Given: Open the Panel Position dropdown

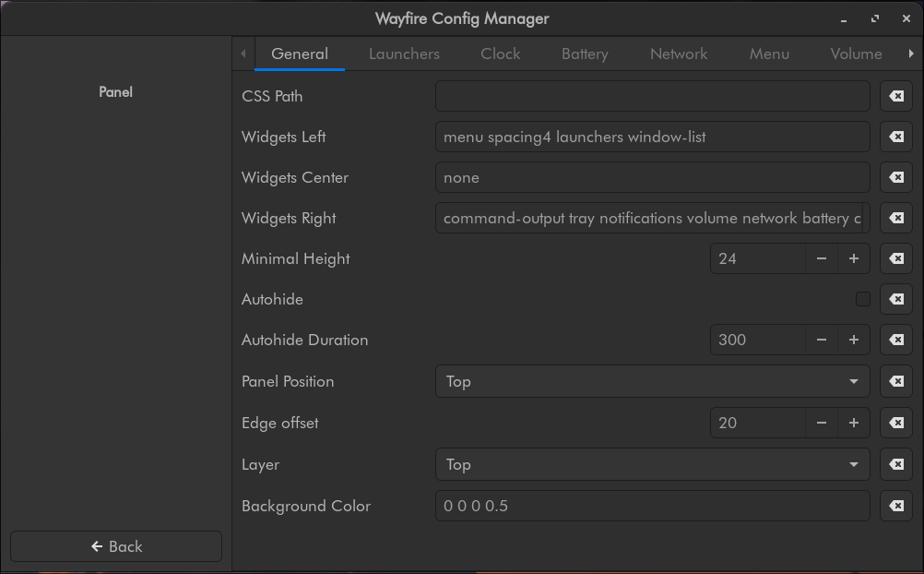Looking at the screenshot, I should click(652, 381).
